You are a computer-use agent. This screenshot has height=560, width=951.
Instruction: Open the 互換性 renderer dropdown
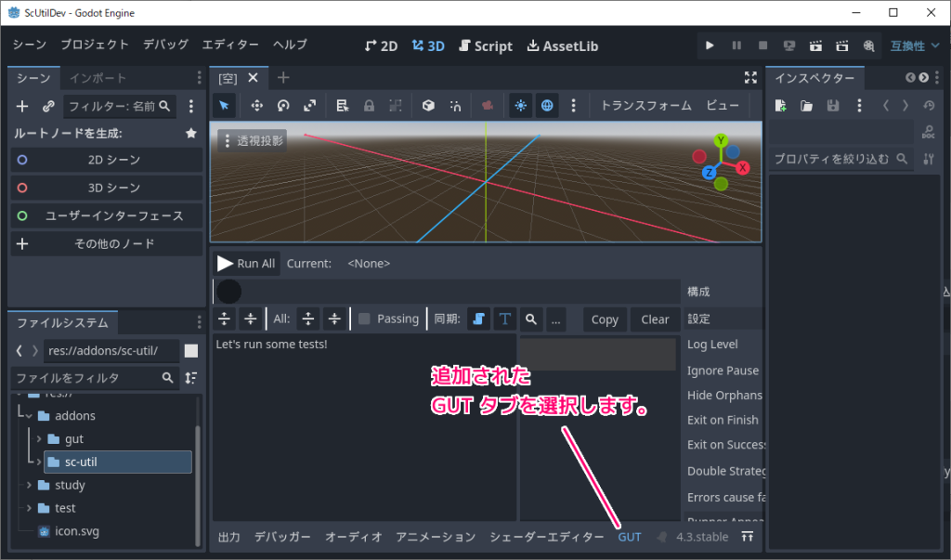(x=915, y=46)
